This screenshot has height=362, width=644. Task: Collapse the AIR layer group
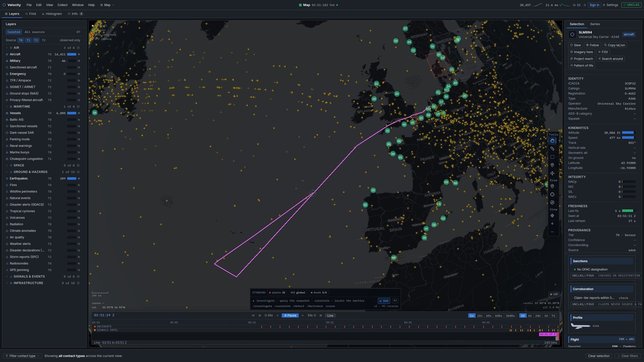point(7,48)
